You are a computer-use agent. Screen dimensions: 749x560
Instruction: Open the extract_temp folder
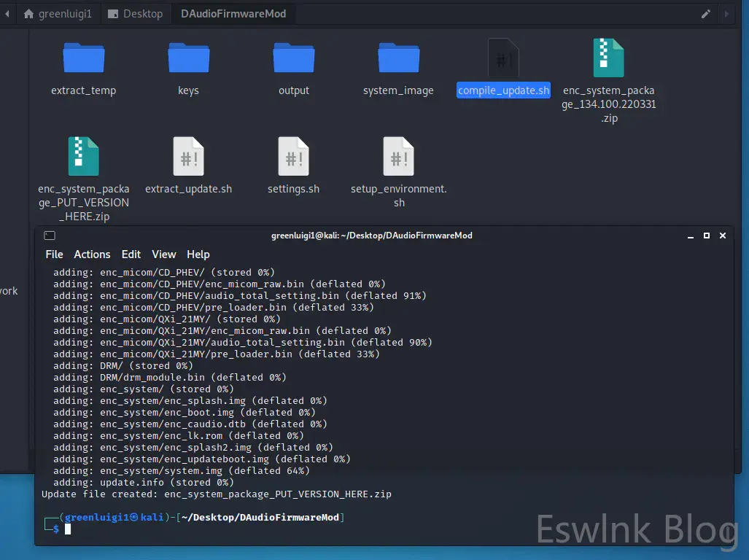83,58
